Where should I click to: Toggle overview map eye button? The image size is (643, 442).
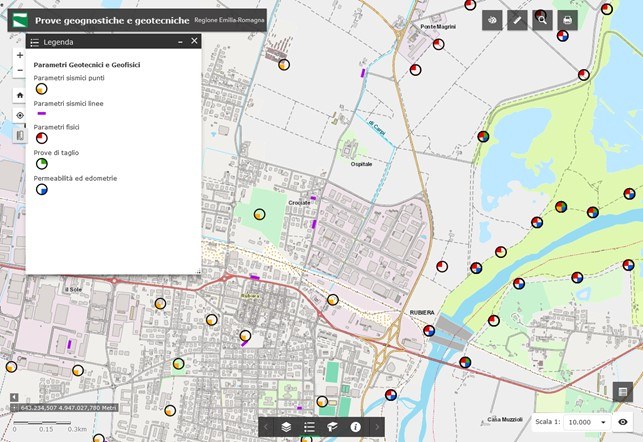[x=622, y=423]
